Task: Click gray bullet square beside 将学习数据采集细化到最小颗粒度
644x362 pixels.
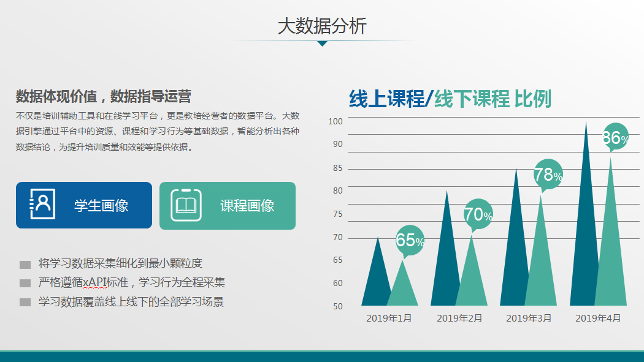Action: (25, 265)
